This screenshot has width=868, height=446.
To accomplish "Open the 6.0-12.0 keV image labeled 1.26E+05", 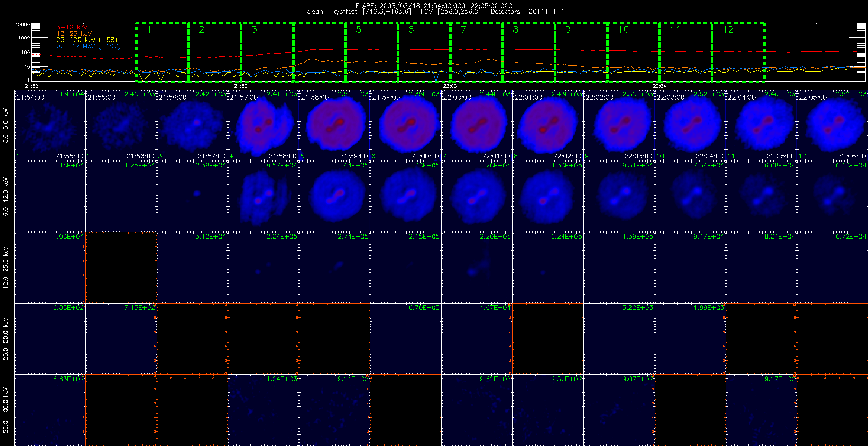I will [x=477, y=196].
